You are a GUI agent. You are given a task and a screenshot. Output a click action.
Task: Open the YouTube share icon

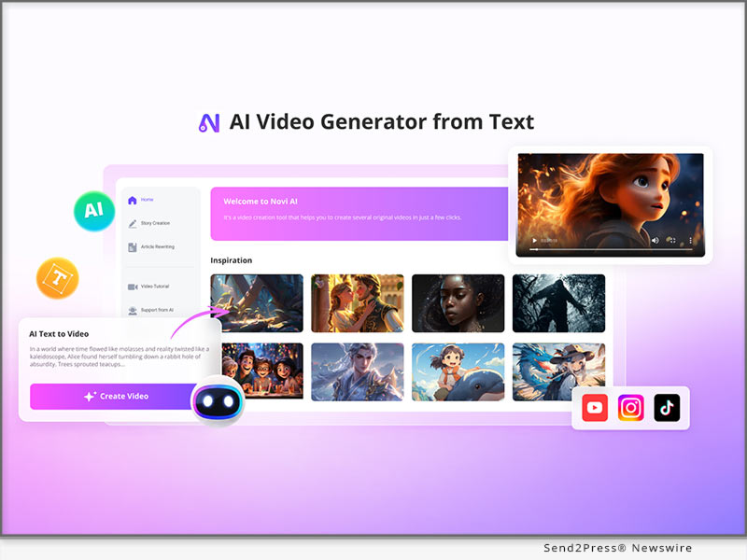(595, 407)
